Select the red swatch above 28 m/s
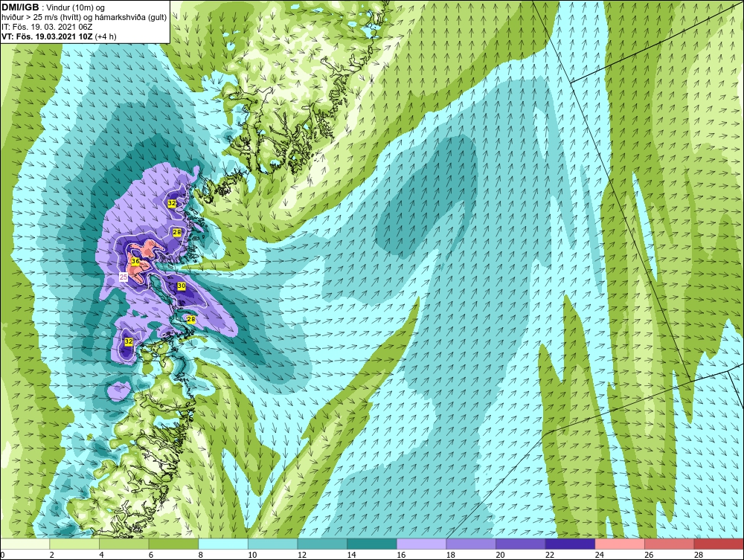This screenshot has width=744, height=560. point(719,544)
